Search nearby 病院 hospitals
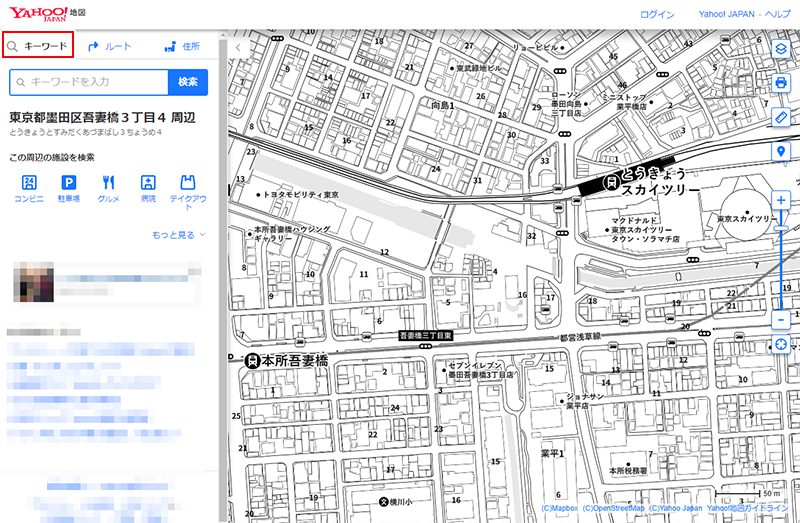The height and width of the screenshot is (523, 800). (x=148, y=188)
